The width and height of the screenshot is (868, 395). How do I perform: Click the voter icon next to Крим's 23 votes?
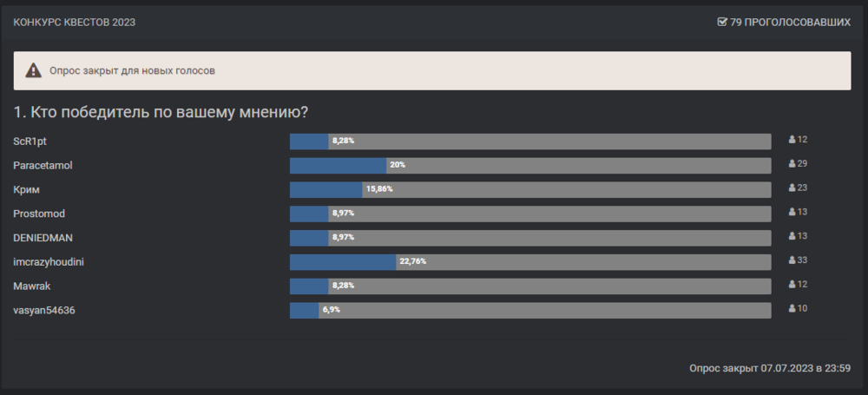click(x=792, y=188)
